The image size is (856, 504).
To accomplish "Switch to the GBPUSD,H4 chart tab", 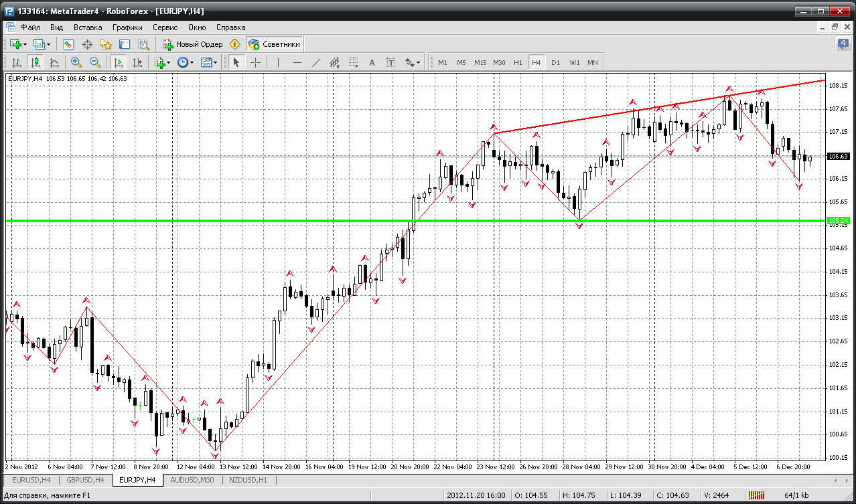I will pos(84,480).
